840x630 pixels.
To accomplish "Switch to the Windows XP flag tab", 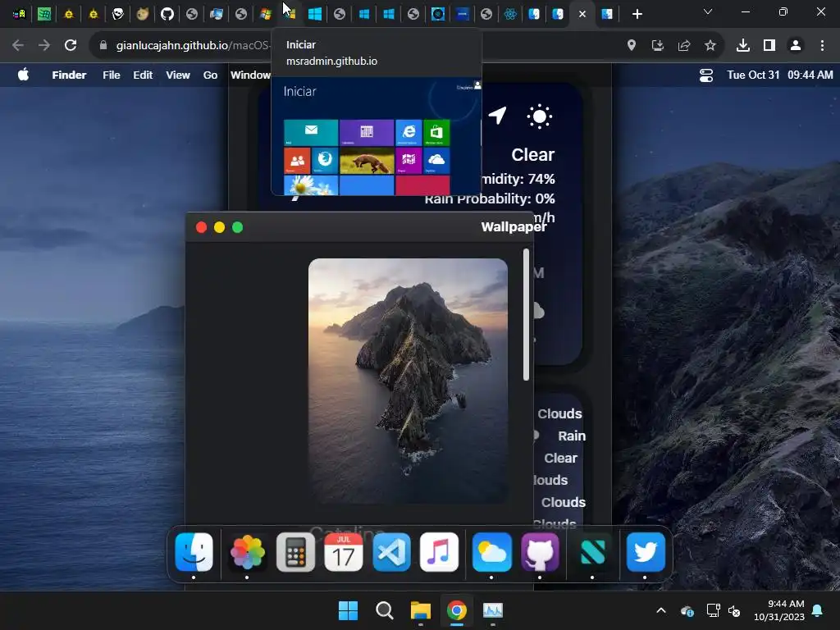I will pyautogui.click(x=266, y=14).
